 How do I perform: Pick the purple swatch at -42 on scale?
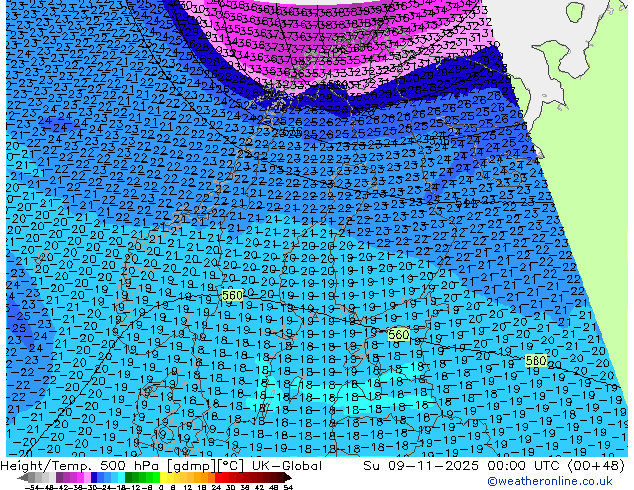(59, 478)
